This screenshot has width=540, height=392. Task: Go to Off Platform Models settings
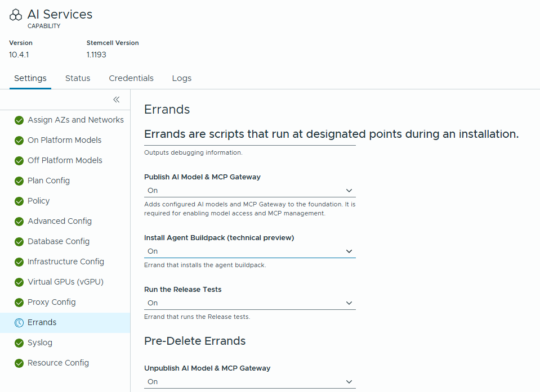pos(65,161)
